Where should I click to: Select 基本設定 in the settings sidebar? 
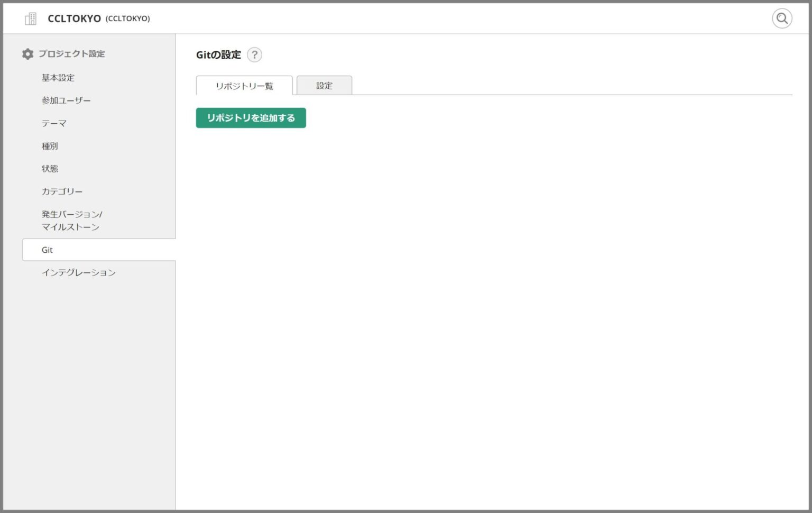[x=58, y=77]
